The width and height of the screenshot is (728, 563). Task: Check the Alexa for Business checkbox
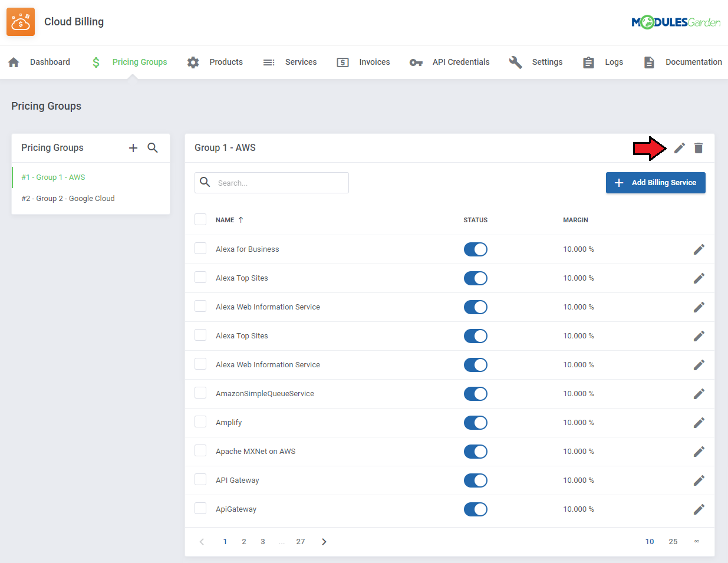pos(200,248)
